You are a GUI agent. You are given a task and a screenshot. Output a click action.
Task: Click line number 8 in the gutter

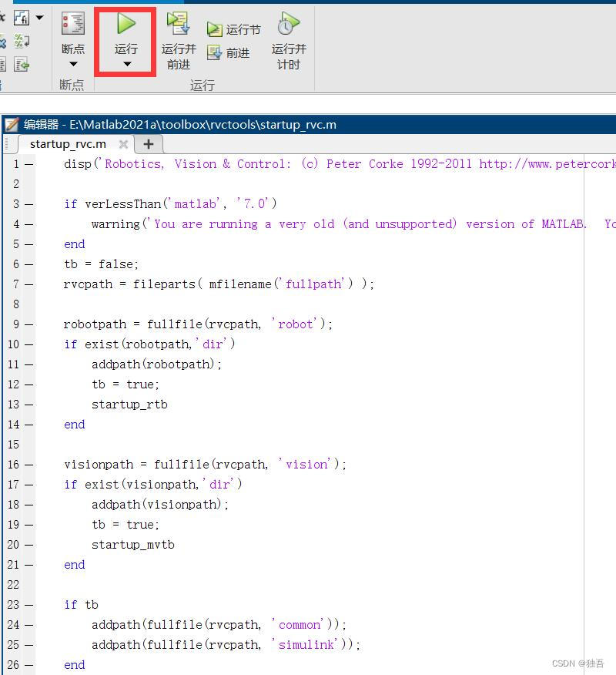pyautogui.click(x=16, y=304)
